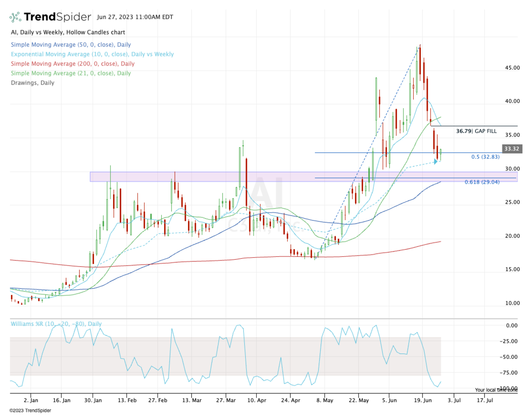Viewport: 532px width, 415px height.
Task: Hide the Simple Moving Average (21) line
Action: (71, 73)
